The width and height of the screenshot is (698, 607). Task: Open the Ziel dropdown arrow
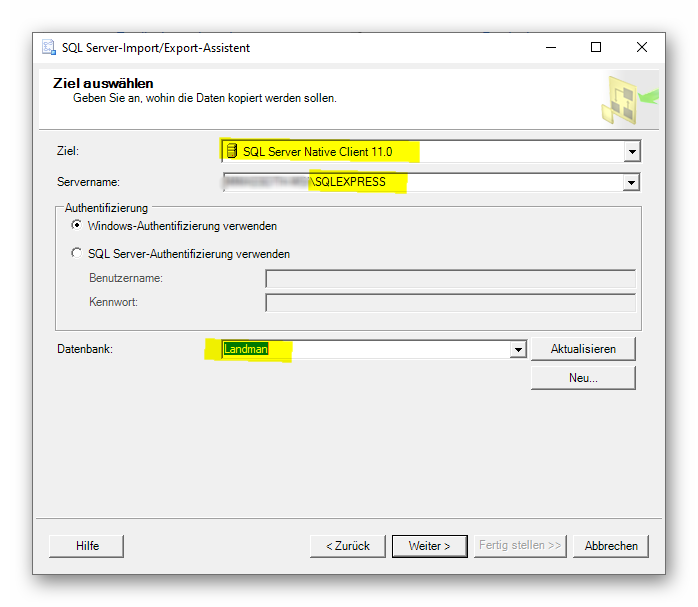(x=631, y=152)
